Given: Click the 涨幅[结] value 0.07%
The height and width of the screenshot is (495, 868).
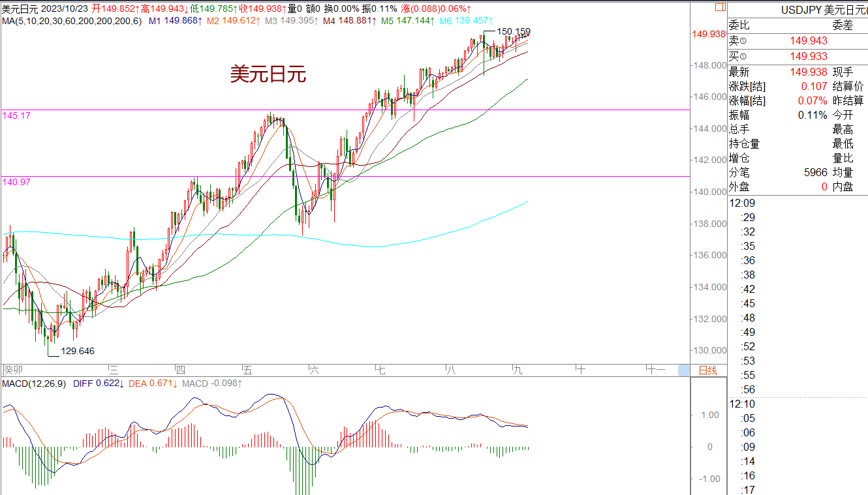Looking at the screenshot, I should 813,100.
